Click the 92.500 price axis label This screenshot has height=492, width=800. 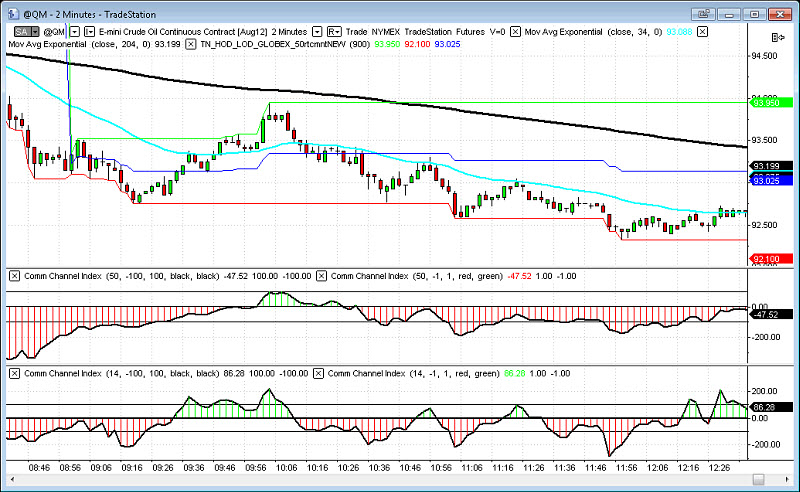tap(764, 225)
